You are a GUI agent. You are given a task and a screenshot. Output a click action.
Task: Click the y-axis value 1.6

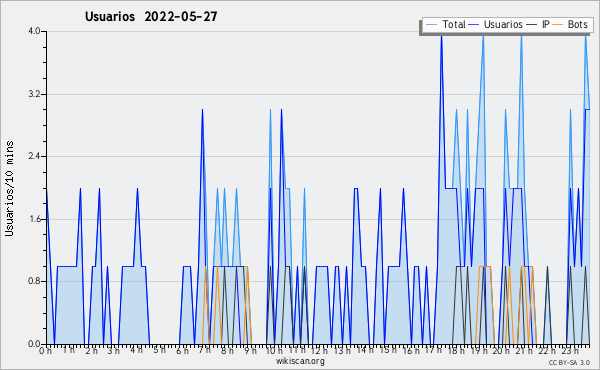point(34,219)
